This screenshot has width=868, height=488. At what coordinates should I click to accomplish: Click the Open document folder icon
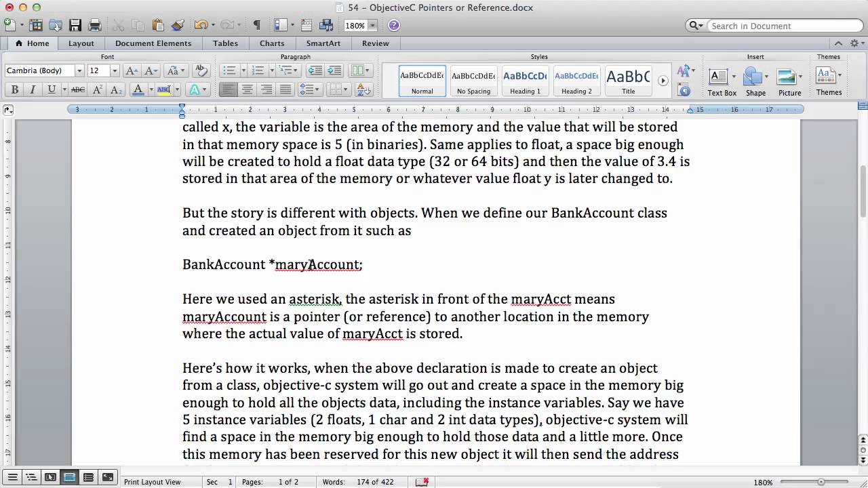pyautogui.click(x=56, y=25)
